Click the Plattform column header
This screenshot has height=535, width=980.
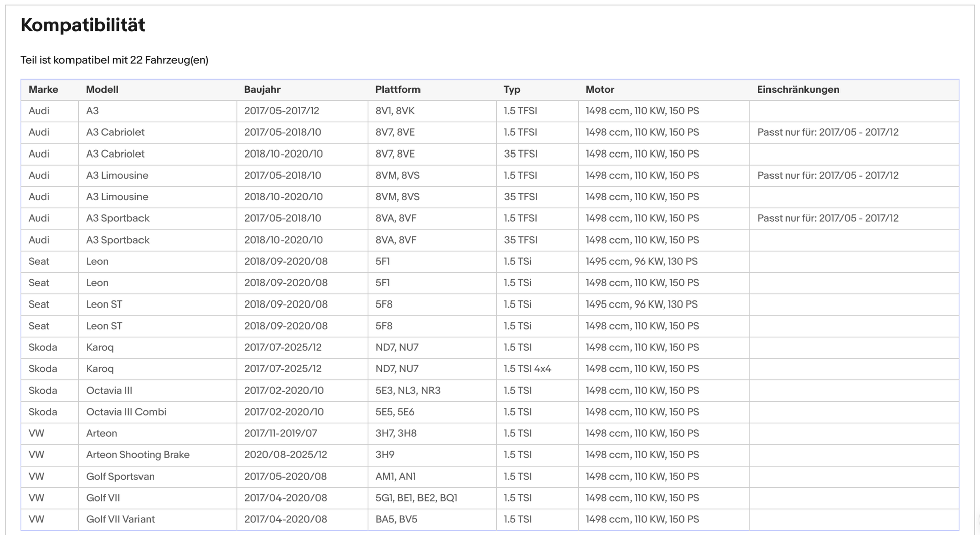coord(397,90)
